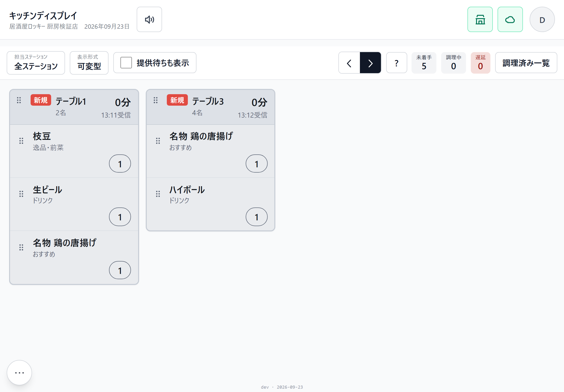Grab the drag handle on テーブル1 card
This screenshot has height=392, width=564.
pos(19,100)
